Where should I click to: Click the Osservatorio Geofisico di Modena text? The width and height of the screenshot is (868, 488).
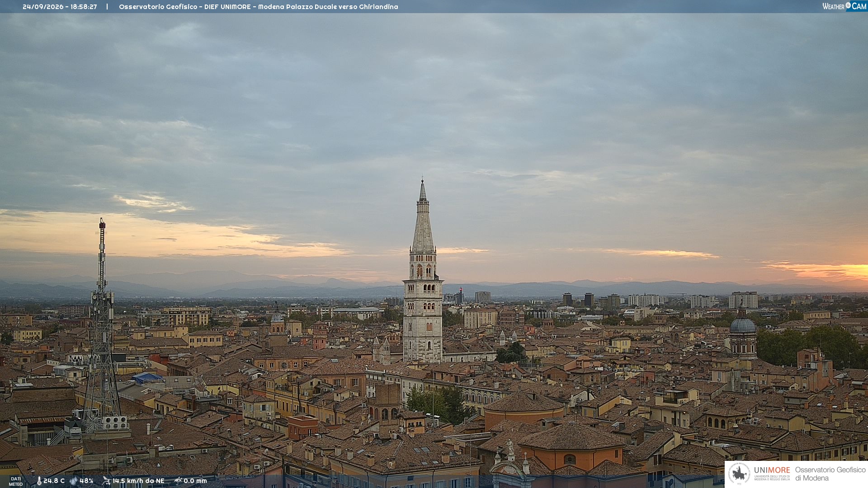830,474
